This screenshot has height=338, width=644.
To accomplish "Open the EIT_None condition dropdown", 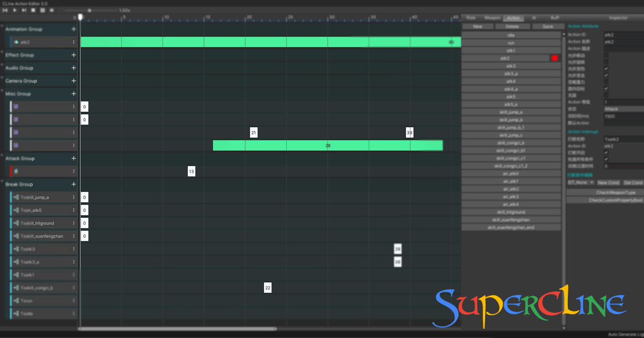I will click(581, 183).
